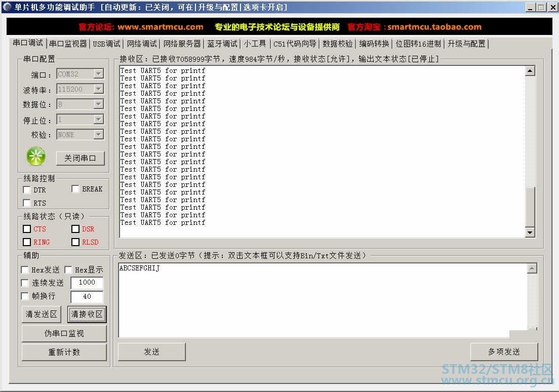Open the 网络服务器 tab
This screenshot has width=559, height=392.
(x=182, y=44)
